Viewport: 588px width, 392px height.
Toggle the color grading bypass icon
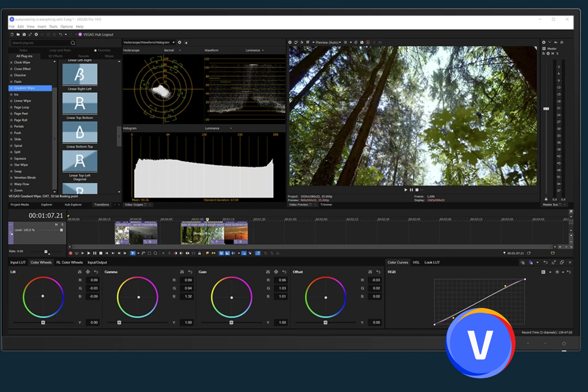[523, 262]
